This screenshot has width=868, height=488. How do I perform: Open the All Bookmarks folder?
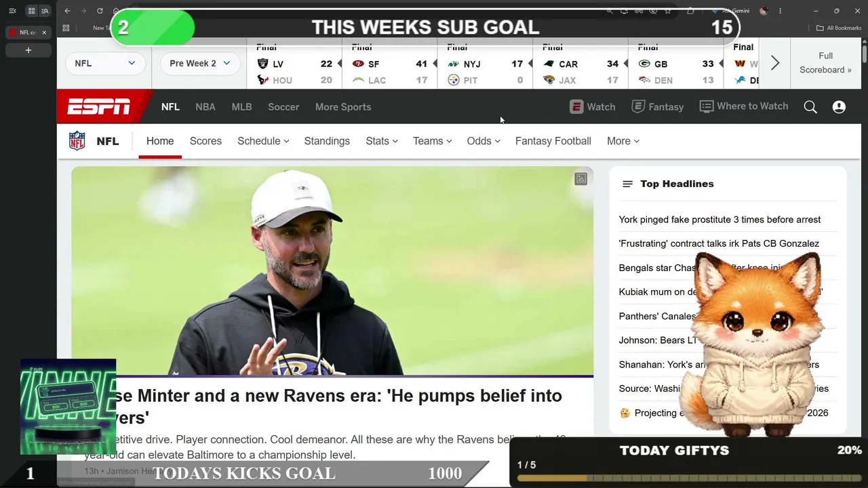coord(839,28)
